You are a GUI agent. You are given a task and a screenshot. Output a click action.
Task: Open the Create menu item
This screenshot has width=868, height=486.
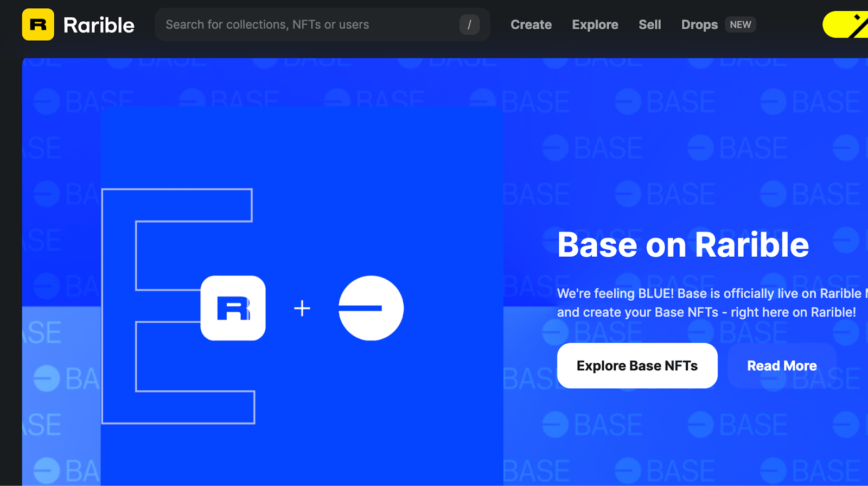531,24
